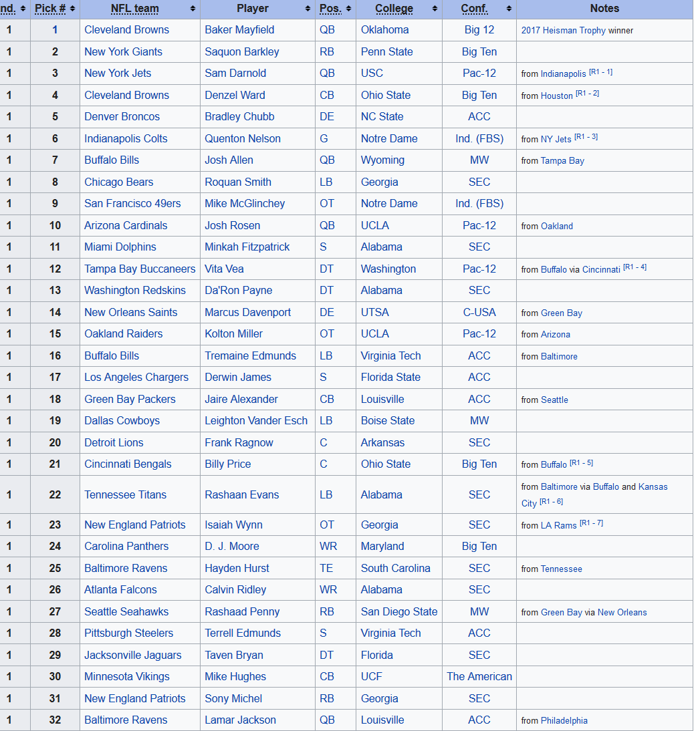This screenshot has height=731, width=700.
Task: Sort by Pos. column sort arrows
Action: click(349, 9)
